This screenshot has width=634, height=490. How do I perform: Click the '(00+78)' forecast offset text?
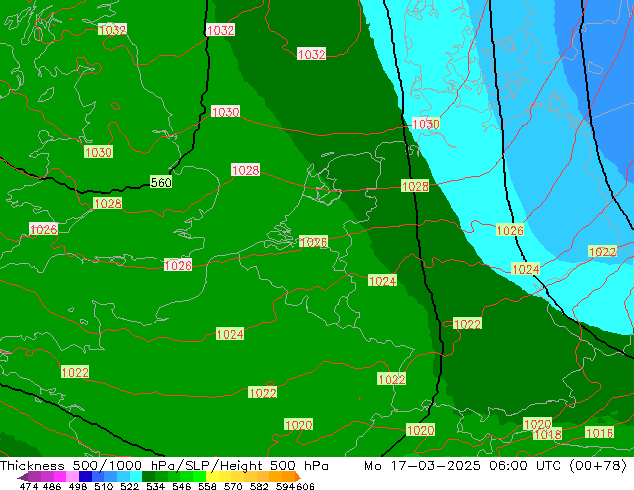point(598,466)
